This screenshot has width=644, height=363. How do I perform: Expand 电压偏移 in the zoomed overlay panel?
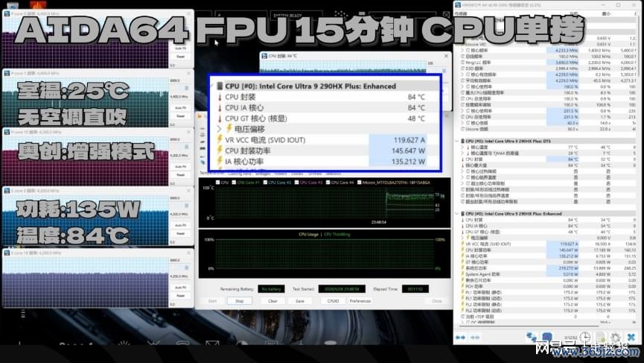click(x=220, y=129)
